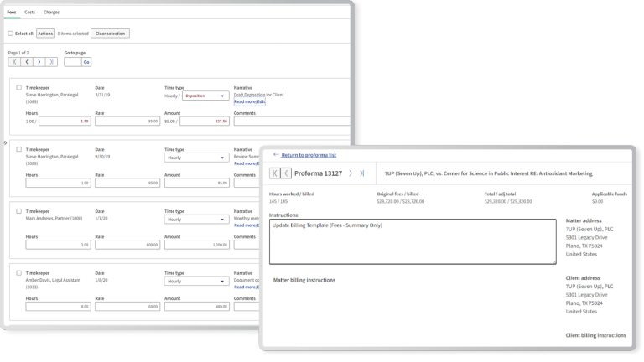
Task: Open previous proforma before Proforma 13127
Action: (286, 173)
